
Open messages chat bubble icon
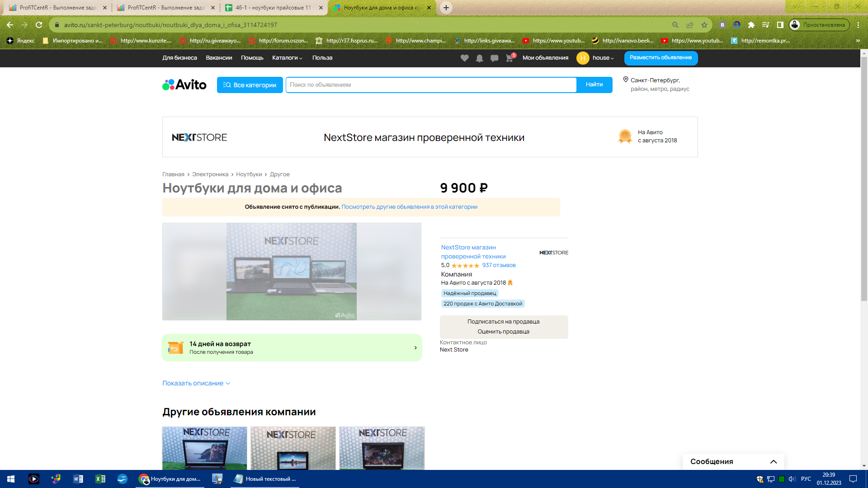(494, 58)
